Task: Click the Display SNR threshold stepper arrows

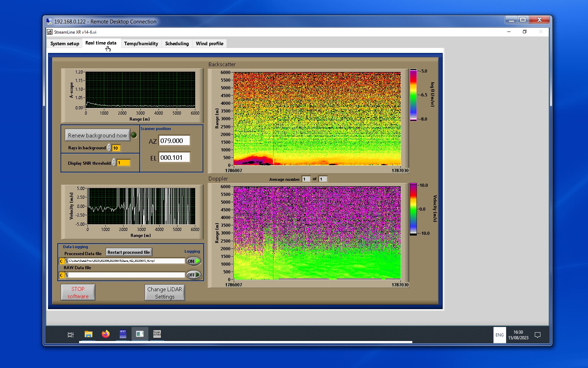Action: [x=114, y=163]
